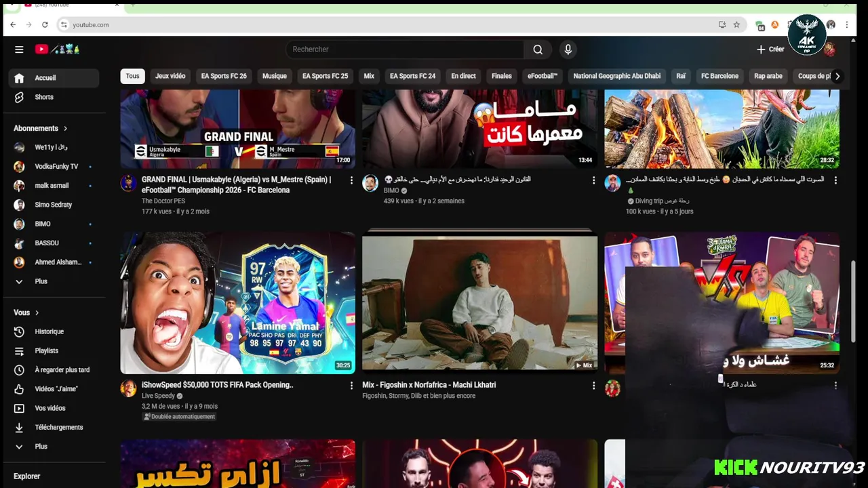Open options menu for Diving trip video

click(x=835, y=180)
